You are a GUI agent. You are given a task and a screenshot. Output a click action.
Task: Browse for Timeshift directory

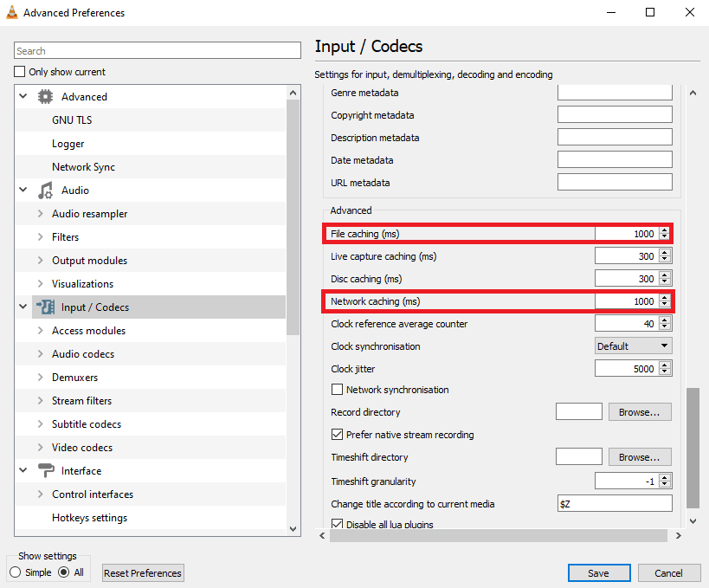tap(640, 457)
